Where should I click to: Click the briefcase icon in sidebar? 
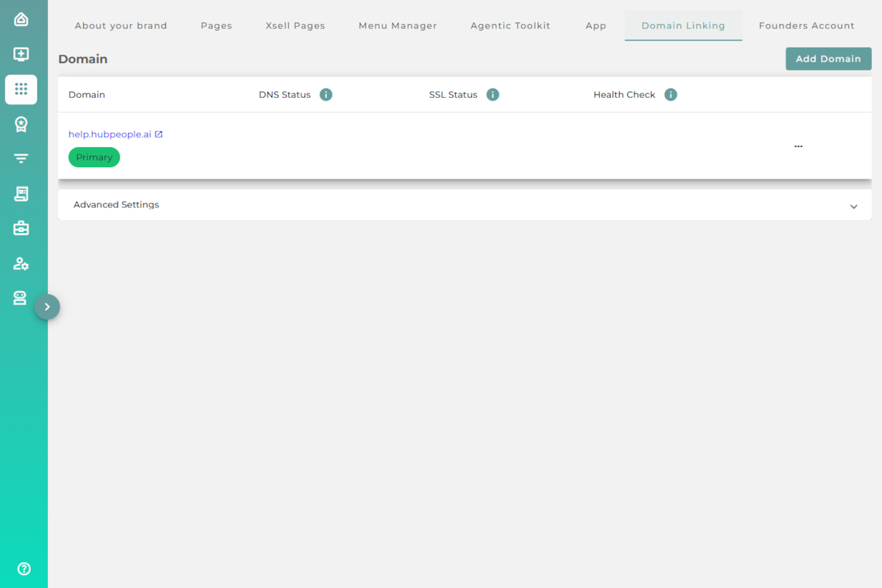click(21, 229)
